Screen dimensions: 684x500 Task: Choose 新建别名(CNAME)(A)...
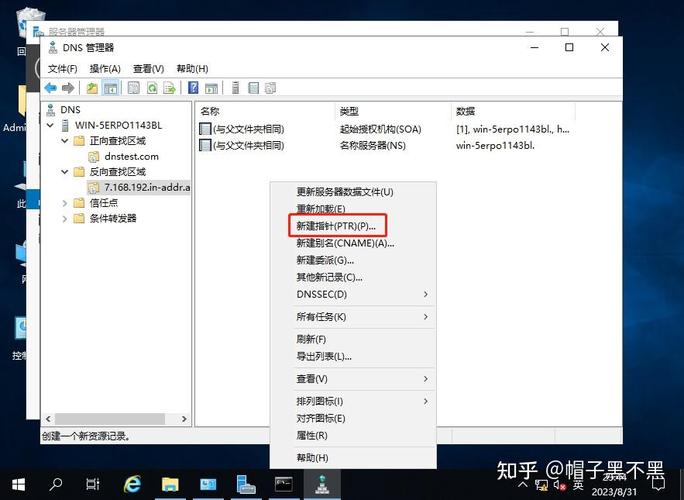click(353, 243)
